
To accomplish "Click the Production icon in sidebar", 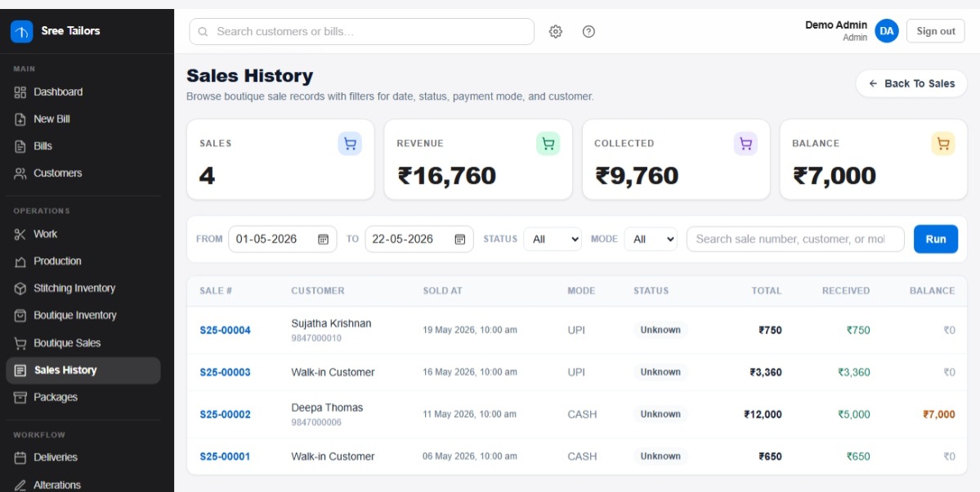I will (x=20, y=262).
